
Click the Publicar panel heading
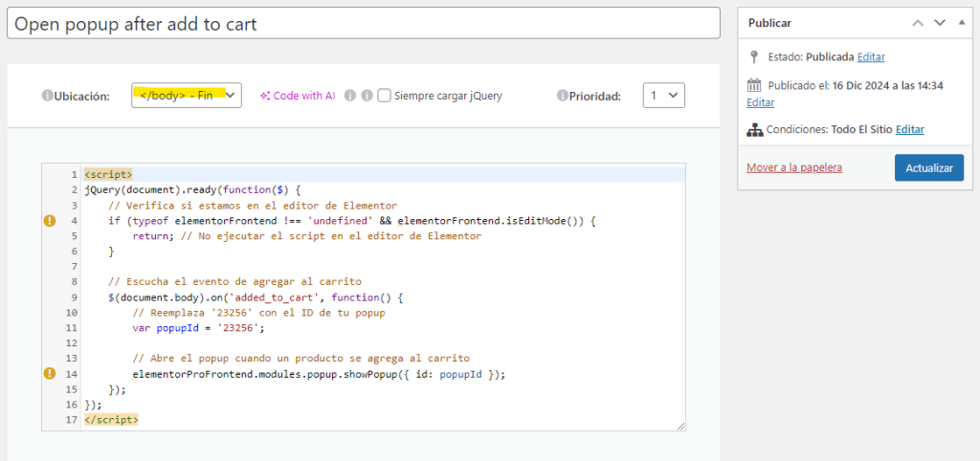[770, 23]
